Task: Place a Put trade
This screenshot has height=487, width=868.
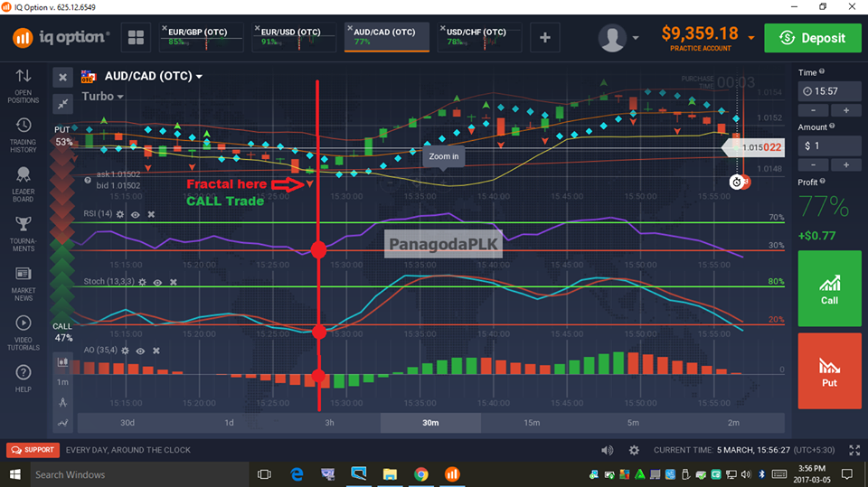Action: point(829,370)
